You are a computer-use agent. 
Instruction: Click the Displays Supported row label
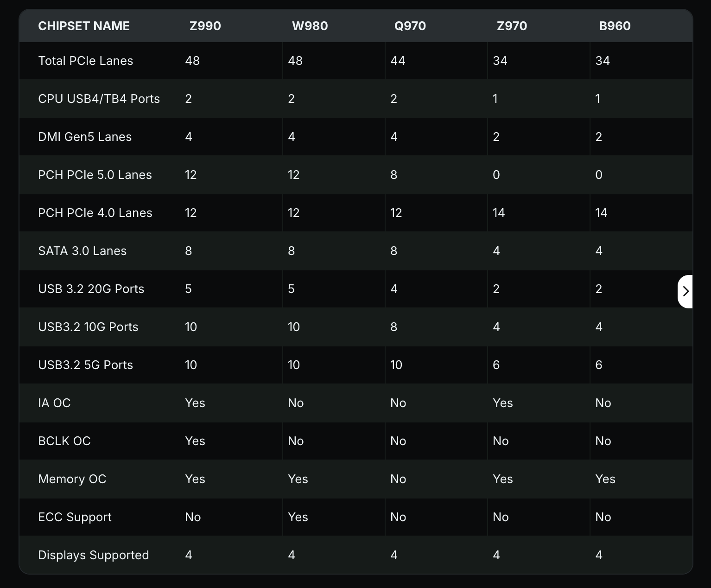tap(93, 555)
